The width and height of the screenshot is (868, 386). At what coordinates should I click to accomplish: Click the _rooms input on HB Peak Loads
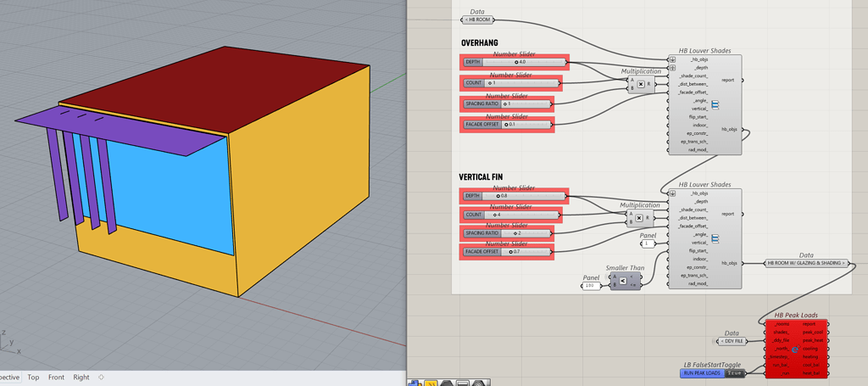(782, 324)
